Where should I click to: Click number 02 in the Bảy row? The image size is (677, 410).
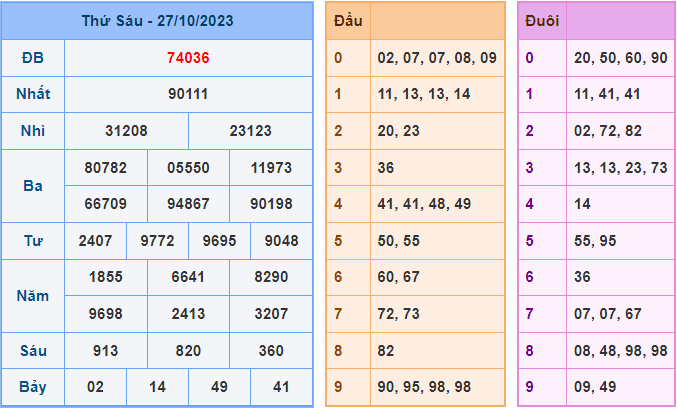coord(95,387)
